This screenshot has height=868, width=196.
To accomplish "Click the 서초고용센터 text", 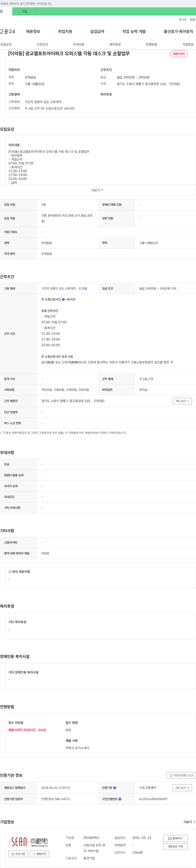I will pyautogui.click(x=148, y=788).
